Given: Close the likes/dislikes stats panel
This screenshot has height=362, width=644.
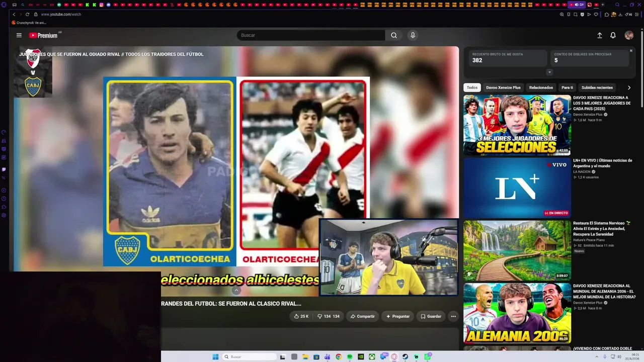Looking at the screenshot, I should point(631,51).
